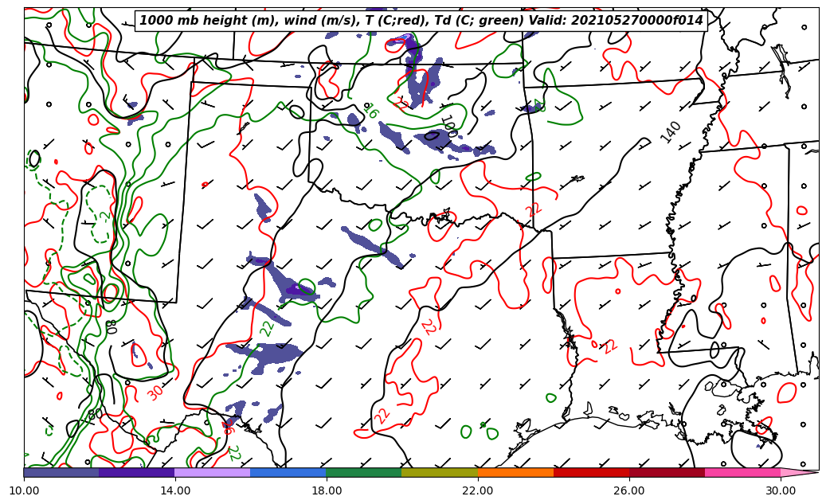Pick the light lavender 14–16 colorbar segment

212,472
